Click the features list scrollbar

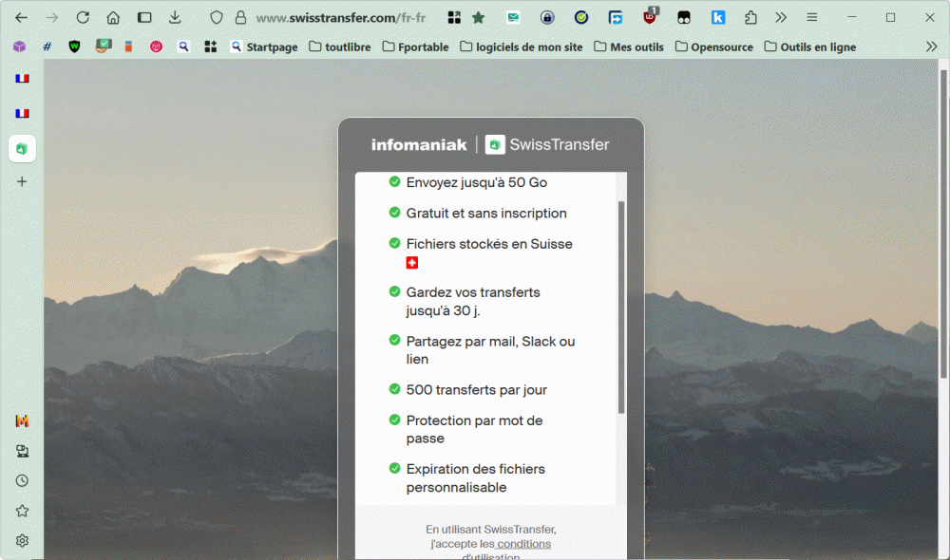[621, 307]
